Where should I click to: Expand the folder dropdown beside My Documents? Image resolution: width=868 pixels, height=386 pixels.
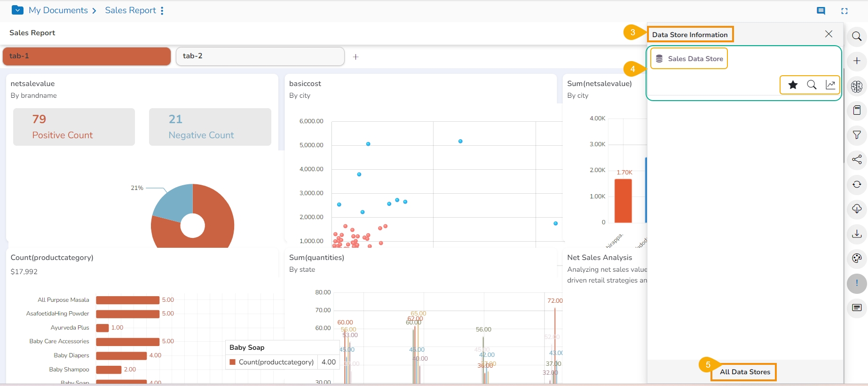[x=17, y=10]
